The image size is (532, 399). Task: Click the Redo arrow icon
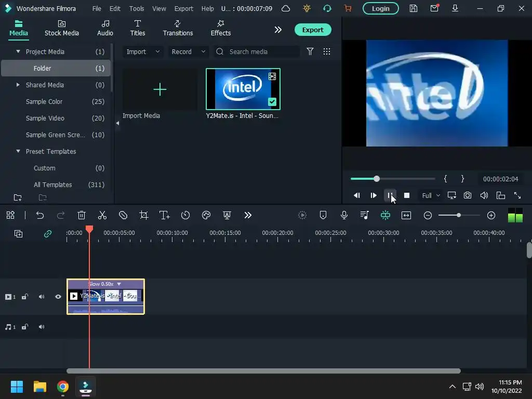coord(61,215)
